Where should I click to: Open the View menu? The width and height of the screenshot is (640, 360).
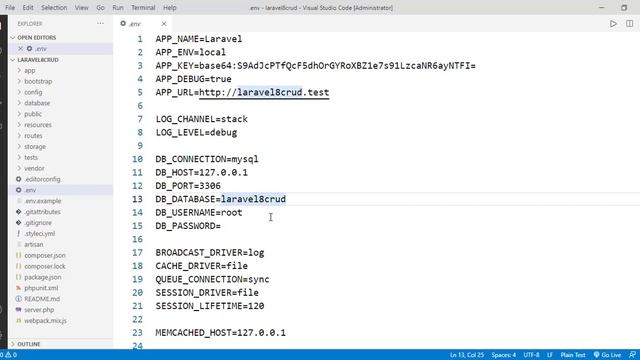click(x=81, y=8)
